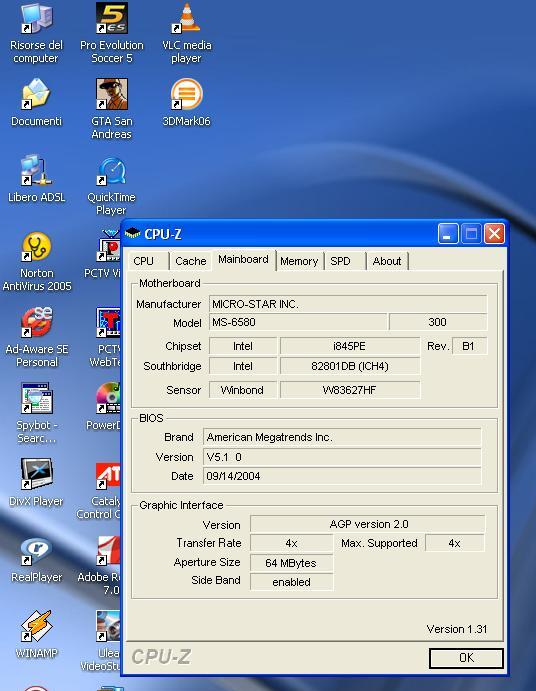Screen dimensions: 536x691
Task: Open RealPlayer desktop shortcut
Action: click(36, 551)
